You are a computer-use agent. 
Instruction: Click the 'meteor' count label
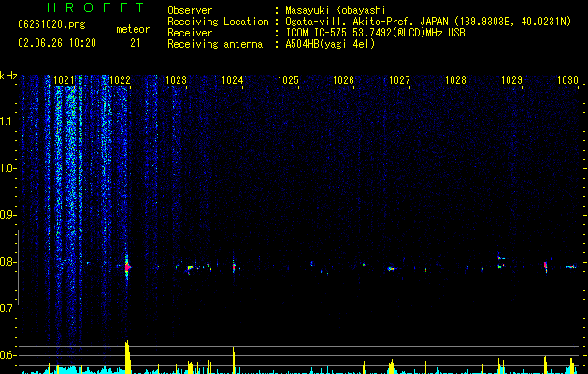[133, 29]
